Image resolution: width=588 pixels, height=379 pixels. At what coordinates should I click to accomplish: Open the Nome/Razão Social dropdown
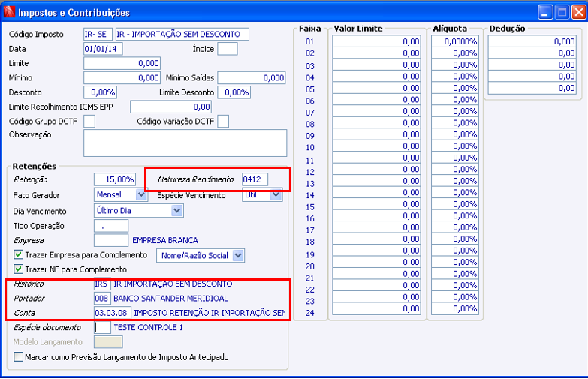[238, 256]
